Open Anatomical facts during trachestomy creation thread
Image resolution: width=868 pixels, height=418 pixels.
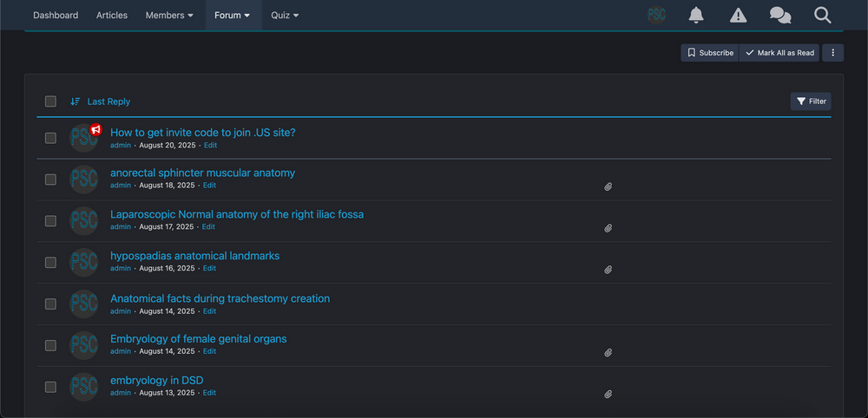[220, 298]
